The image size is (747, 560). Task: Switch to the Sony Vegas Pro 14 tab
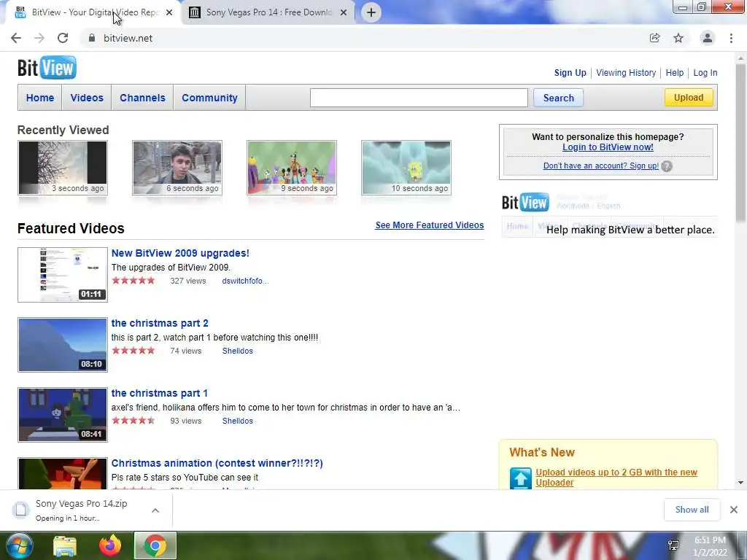coord(268,12)
